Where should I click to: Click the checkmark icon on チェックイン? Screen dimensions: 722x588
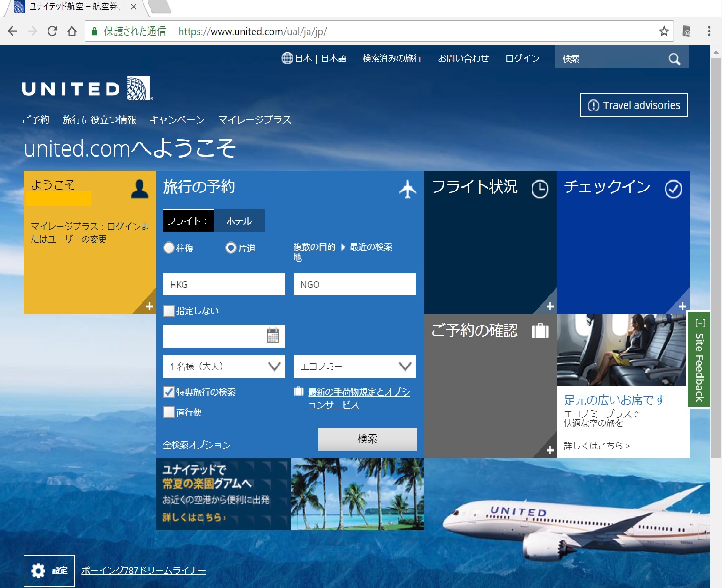(673, 189)
